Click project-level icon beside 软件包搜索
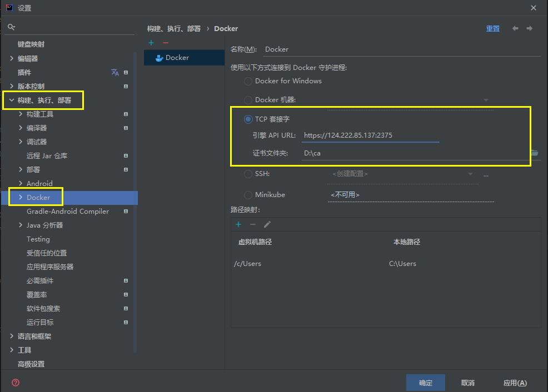 [x=126, y=309]
